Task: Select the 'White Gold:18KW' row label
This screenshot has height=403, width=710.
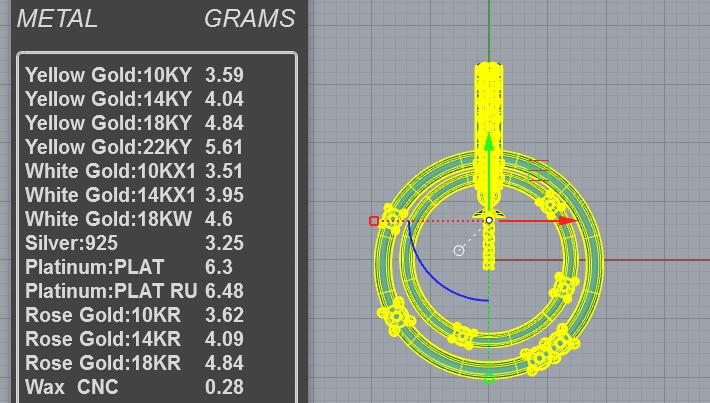Action: (109, 219)
